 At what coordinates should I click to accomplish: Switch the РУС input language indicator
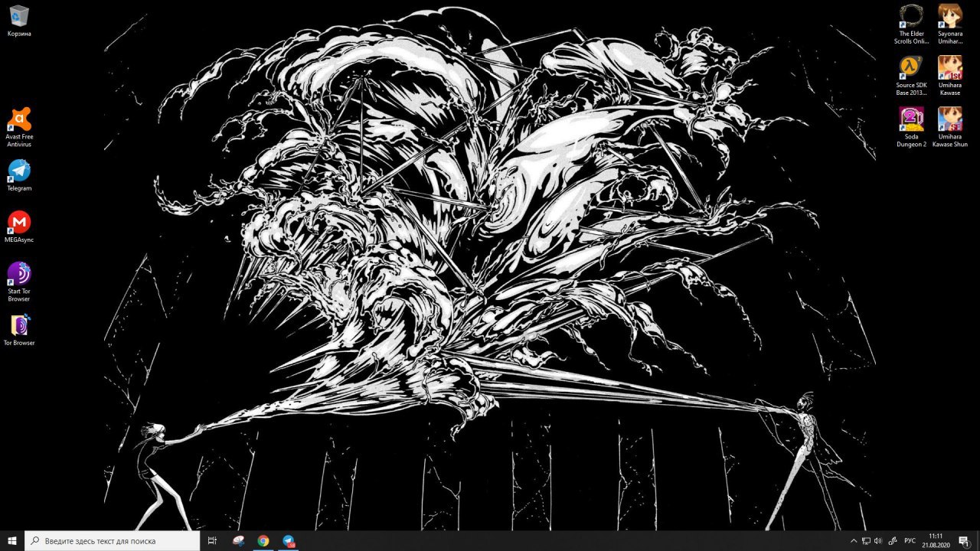click(910, 541)
